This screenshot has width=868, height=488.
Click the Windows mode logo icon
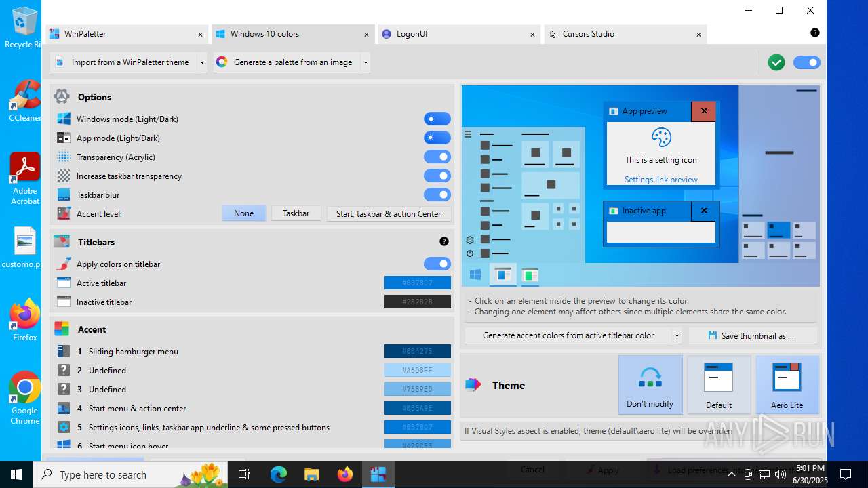pyautogui.click(x=64, y=119)
